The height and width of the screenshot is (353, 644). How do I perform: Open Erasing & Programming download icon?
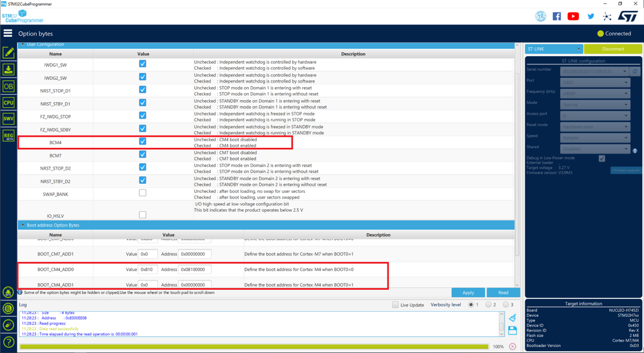[x=8, y=70]
